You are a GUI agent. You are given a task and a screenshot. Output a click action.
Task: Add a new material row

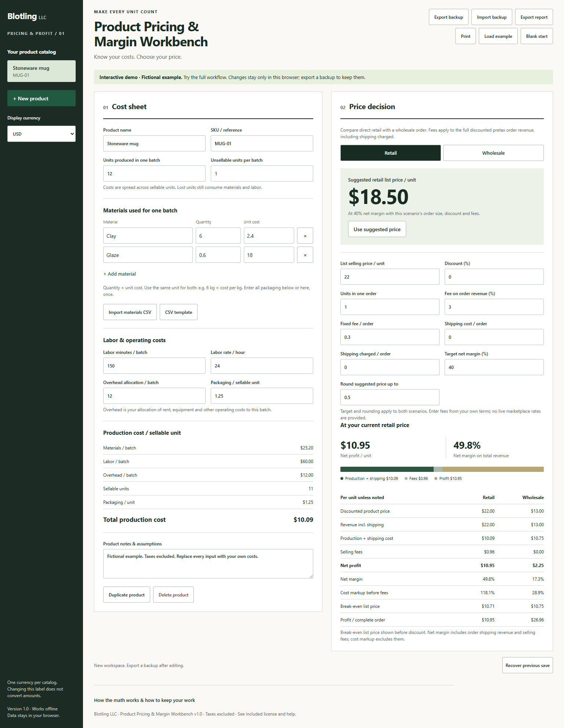[119, 274]
